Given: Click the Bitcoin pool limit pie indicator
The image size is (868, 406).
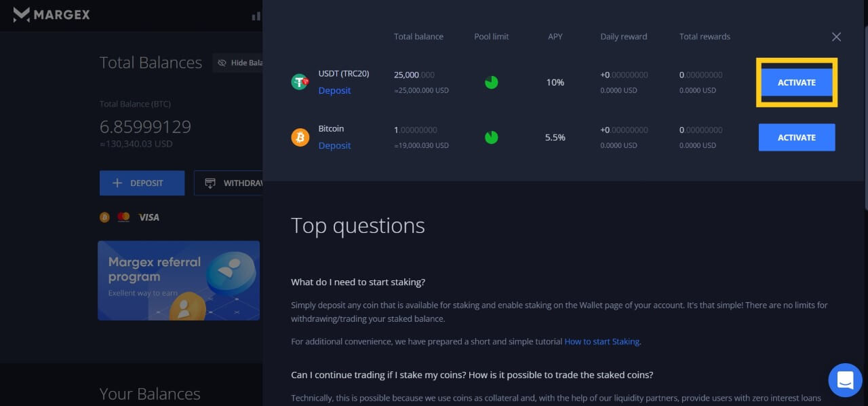Looking at the screenshot, I should pyautogui.click(x=491, y=137).
